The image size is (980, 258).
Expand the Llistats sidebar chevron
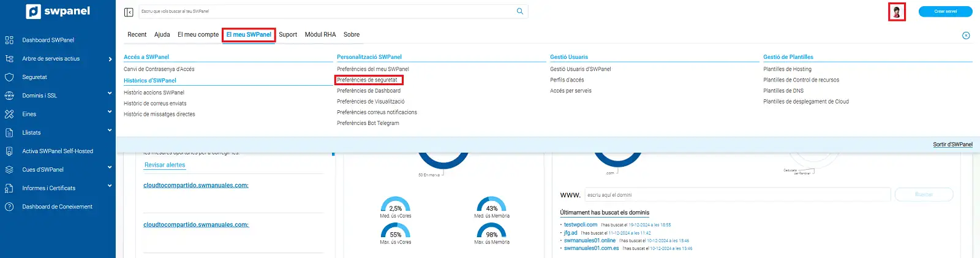[x=110, y=131]
